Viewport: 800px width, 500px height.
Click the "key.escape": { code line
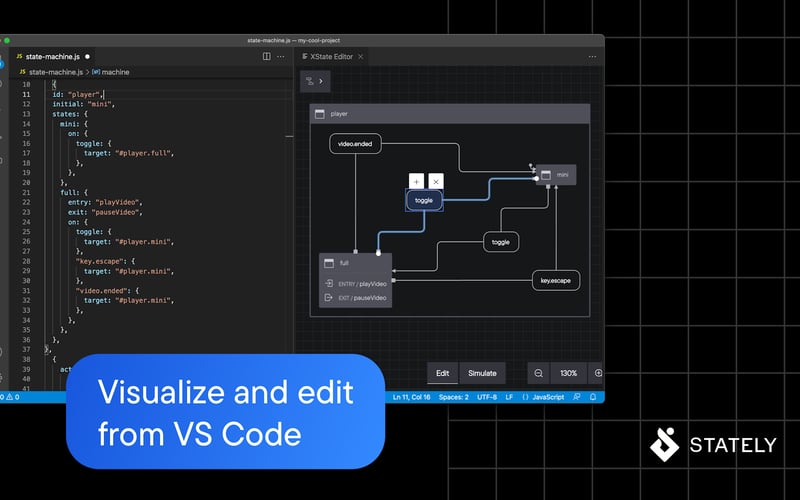[x=106, y=261]
